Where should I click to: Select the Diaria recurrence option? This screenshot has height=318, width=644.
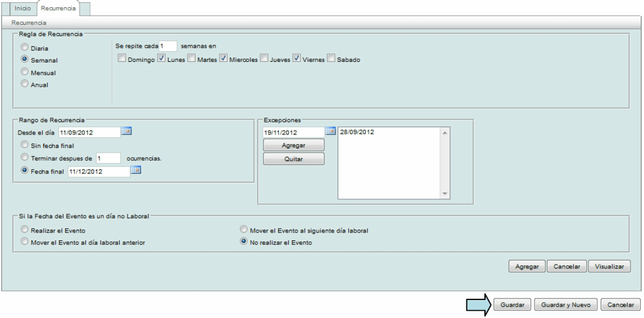(x=25, y=47)
